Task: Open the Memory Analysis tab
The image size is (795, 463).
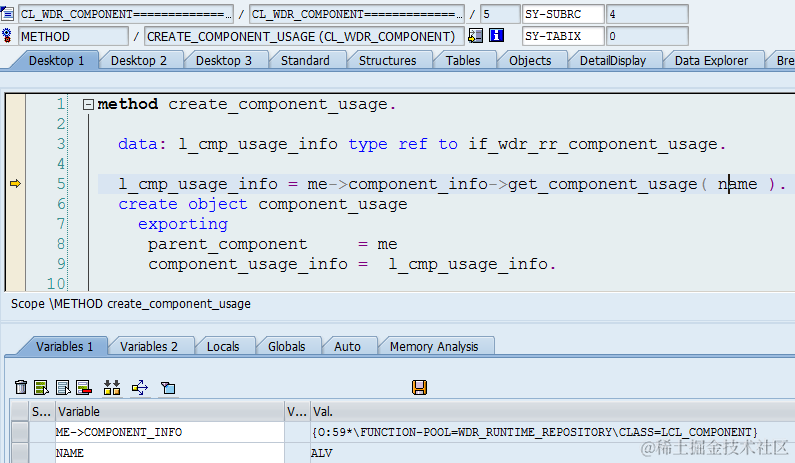Action: click(434, 347)
